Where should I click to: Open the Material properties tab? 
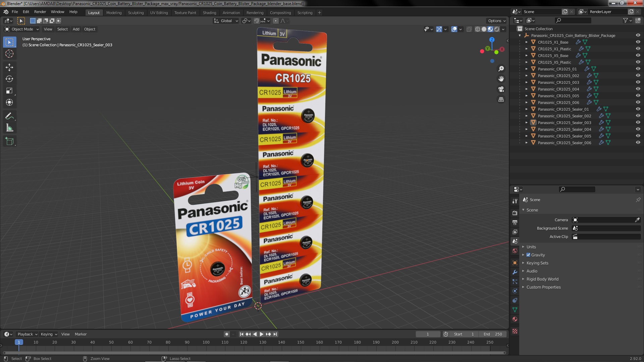click(x=515, y=319)
